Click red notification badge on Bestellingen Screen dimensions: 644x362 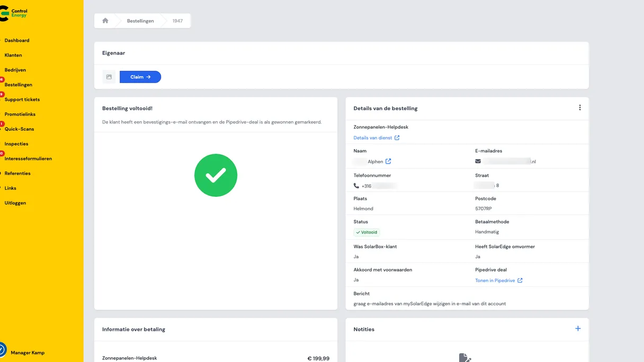pyautogui.click(x=2, y=79)
